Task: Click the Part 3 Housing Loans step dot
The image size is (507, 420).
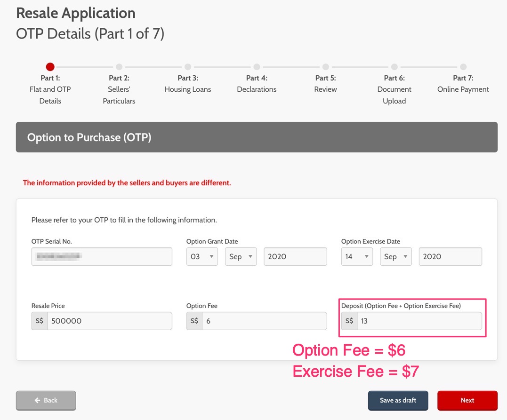Action: tap(188, 67)
